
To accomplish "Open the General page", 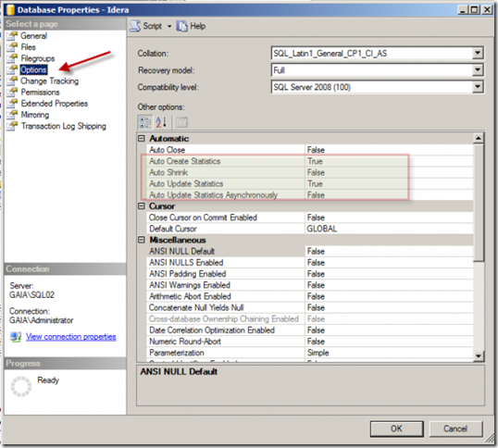I will (x=33, y=36).
